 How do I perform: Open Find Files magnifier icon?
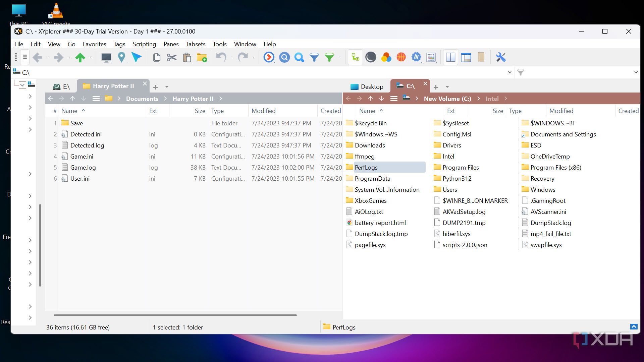tap(299, 58)
